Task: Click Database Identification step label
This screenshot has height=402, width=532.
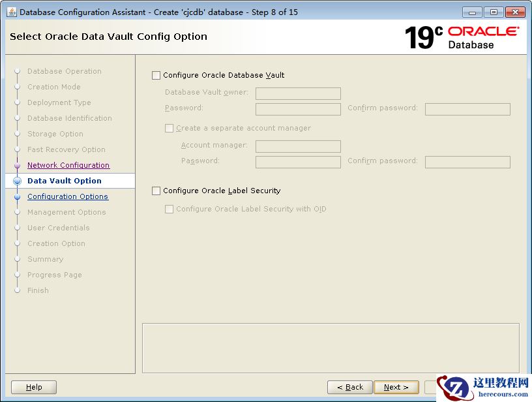Action: (x=70, y=118)
